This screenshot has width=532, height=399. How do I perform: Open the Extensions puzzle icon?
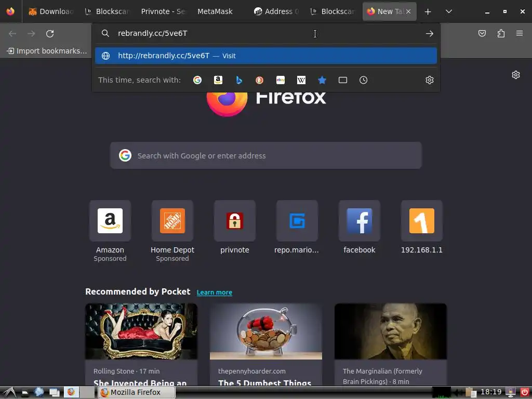[501, 33]
